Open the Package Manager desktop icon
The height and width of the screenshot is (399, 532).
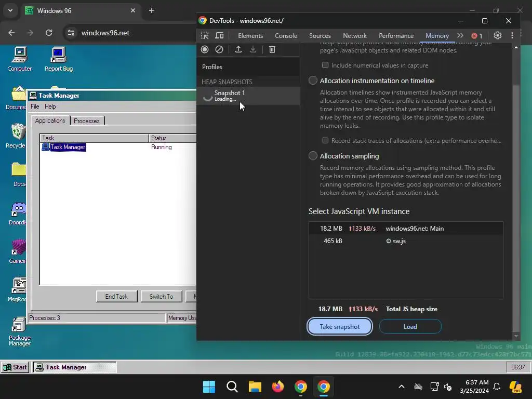tap(19, 331)
